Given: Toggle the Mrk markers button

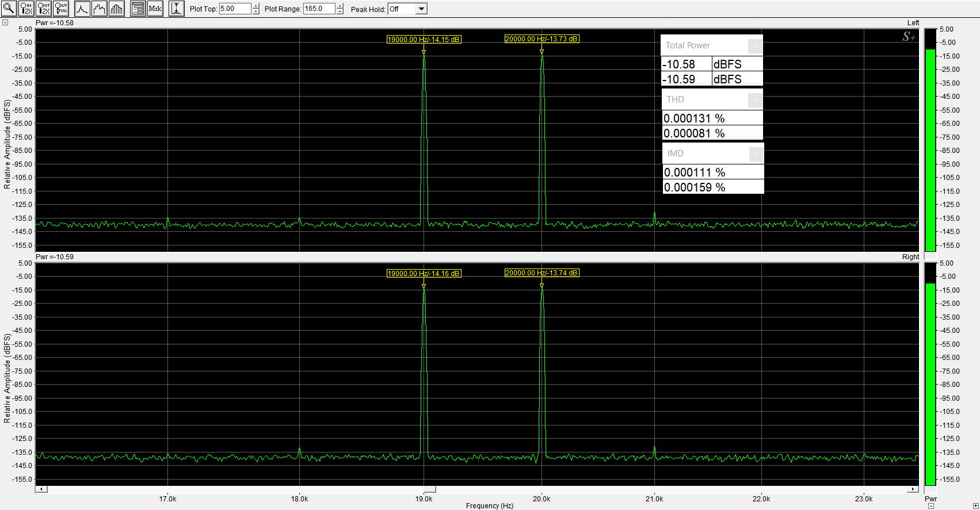Looking at the screenshot, I should pos(155,9).
